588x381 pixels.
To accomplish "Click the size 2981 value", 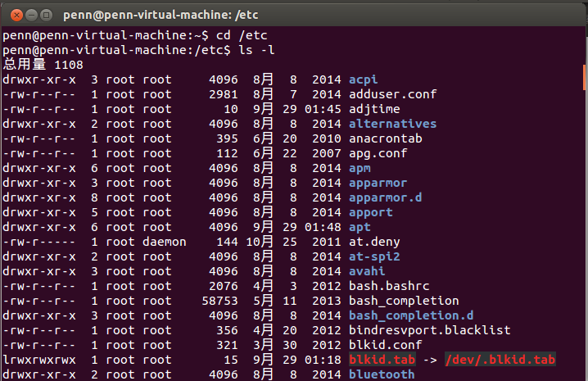I will pyautogui.click(x=224, y=94).
